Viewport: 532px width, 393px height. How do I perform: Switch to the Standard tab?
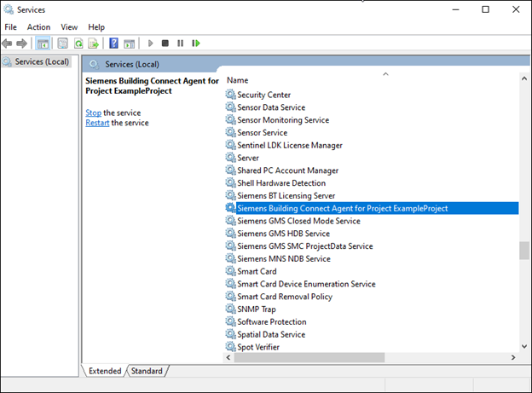tap(147, 371)
